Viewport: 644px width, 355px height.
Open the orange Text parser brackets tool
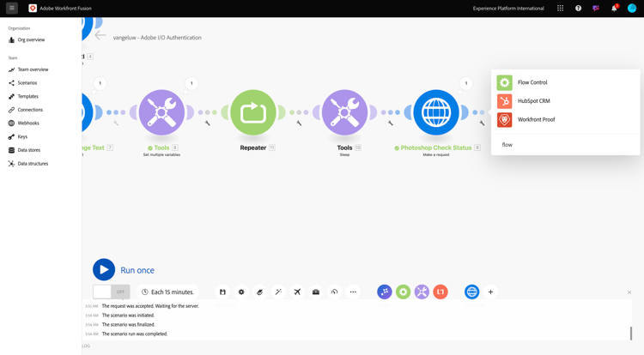pyautogui.click(x=440, y=292)
